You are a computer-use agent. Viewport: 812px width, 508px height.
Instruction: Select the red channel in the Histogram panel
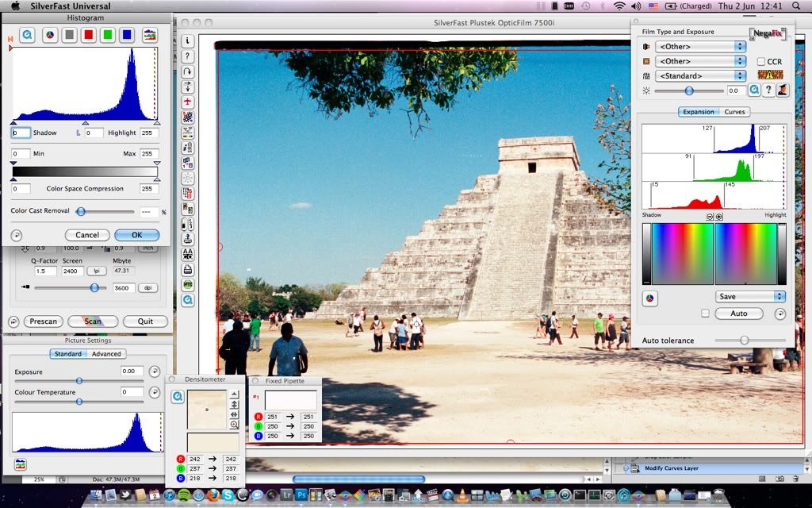click(88, 35)
